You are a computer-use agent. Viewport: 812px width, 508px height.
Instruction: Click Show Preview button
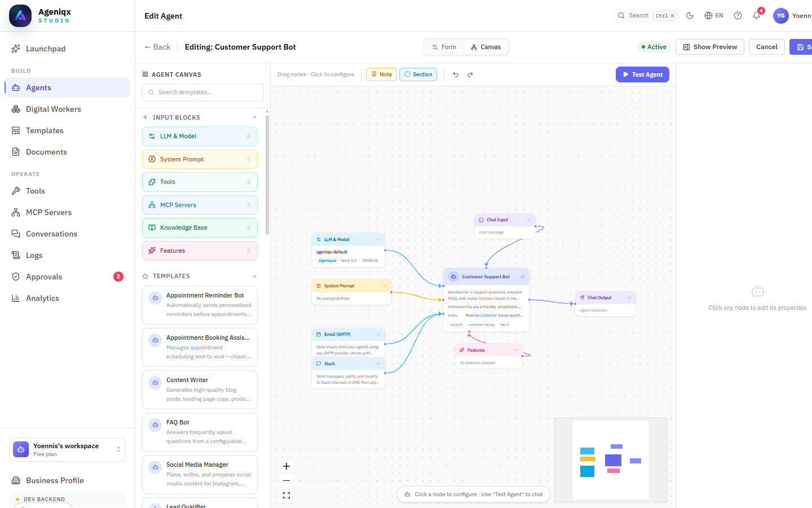[x=710, y=47]
